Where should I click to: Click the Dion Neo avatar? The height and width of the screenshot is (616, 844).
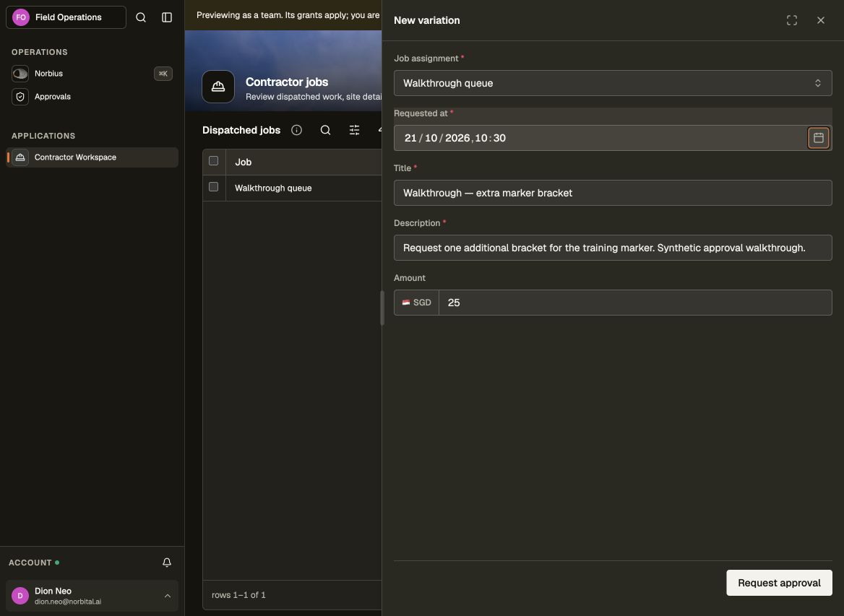(x=20, y=596)
